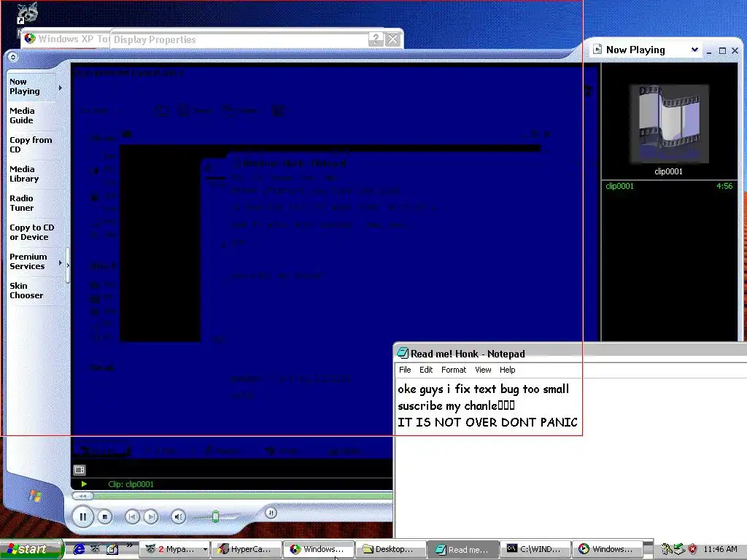Switch to HyperCa... taskbar button
Viewport: 747px width, 560px height.
[247, 549]
